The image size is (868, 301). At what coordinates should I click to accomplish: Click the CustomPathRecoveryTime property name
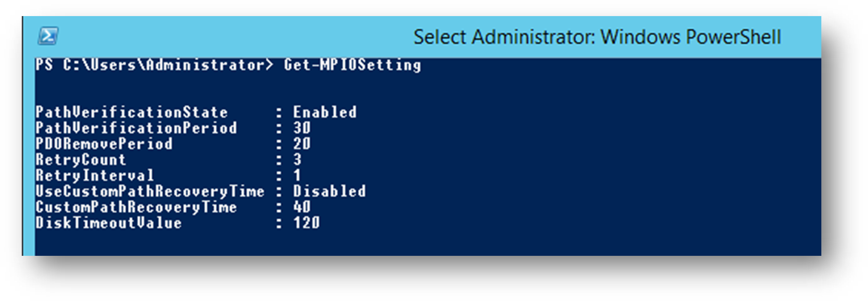point(136,208)
